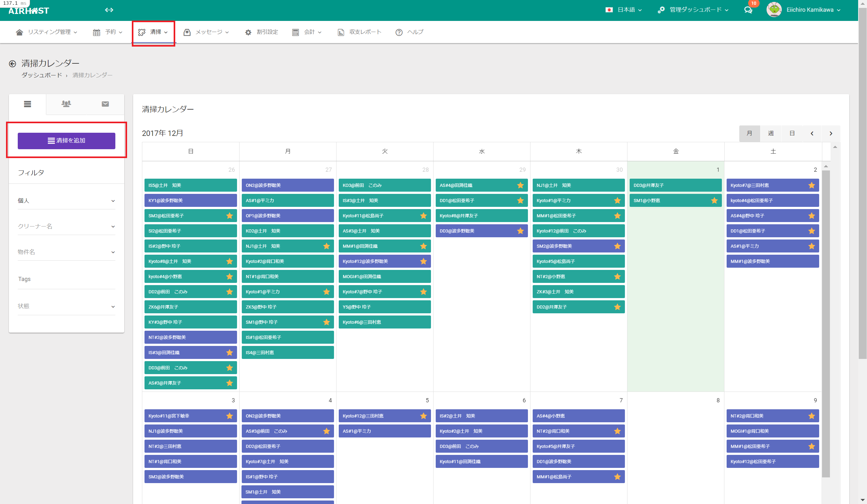Click the ダッシュボード breadcrumb link
The height and width of the screenshot is (504, 867).
coord(42,75)
